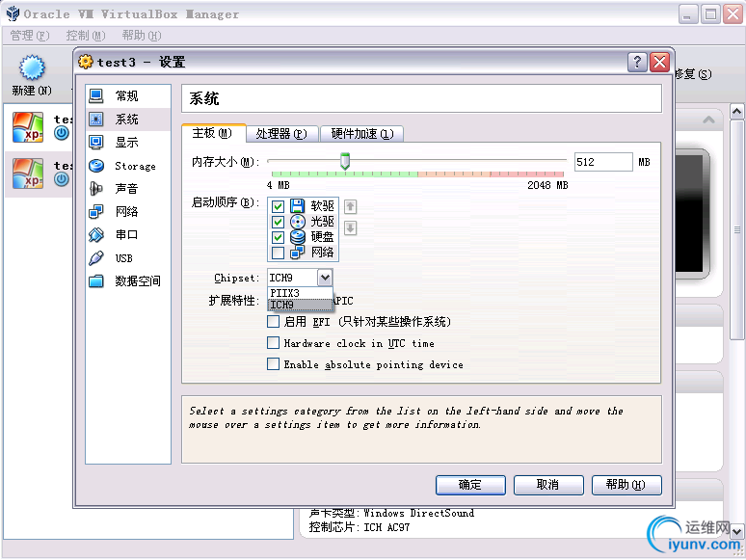Switch to the 主板 motherboard tab
The height and width of the screenshot is (560, 746).
point(214,133)
